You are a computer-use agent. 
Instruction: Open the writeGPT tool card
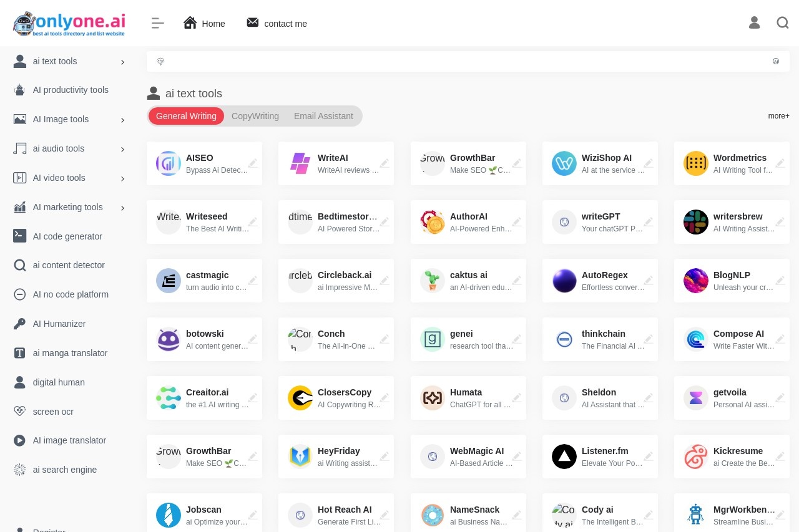click(600, 222)
